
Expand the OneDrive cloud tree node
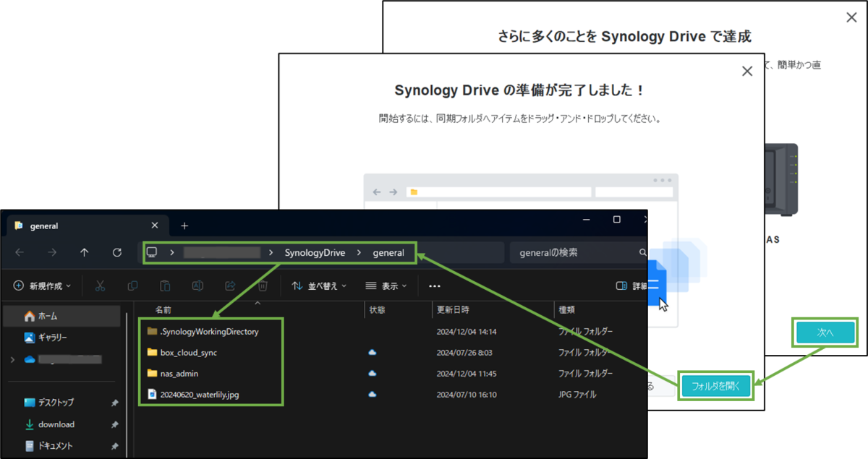pos(12,359)
